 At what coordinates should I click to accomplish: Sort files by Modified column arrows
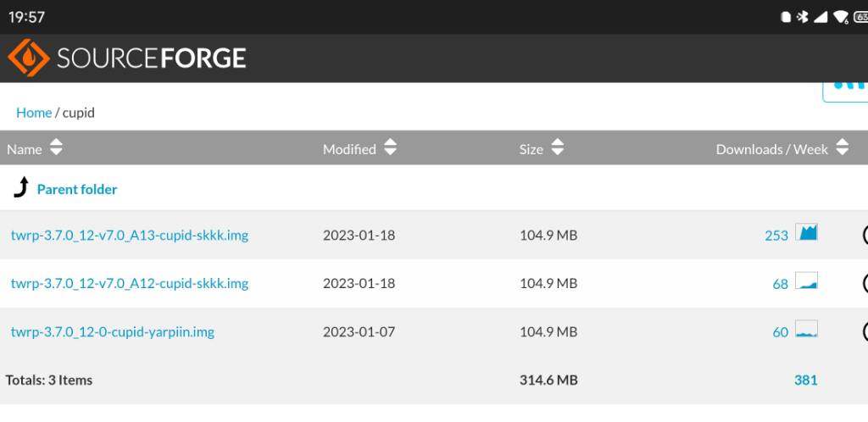click(390, 147)
